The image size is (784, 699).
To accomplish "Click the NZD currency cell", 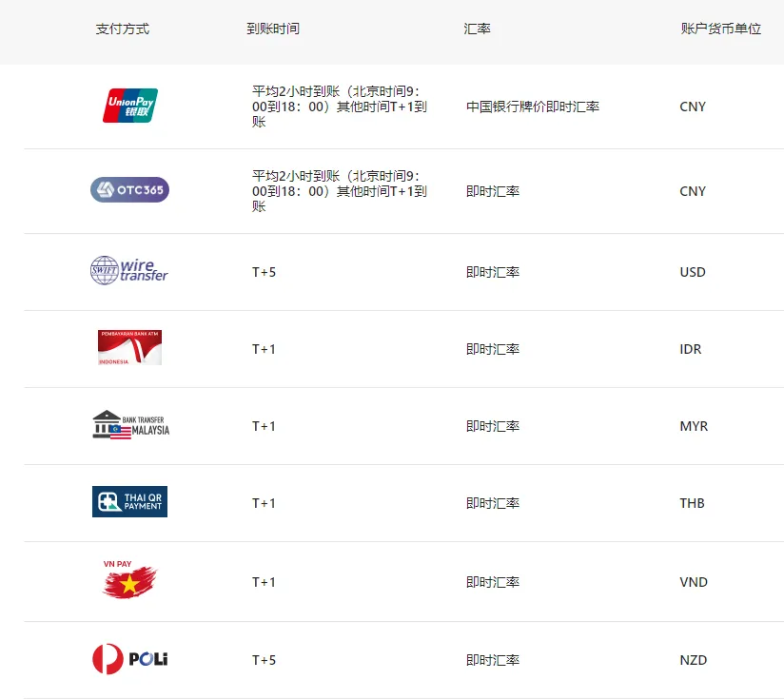I will 694,660.
